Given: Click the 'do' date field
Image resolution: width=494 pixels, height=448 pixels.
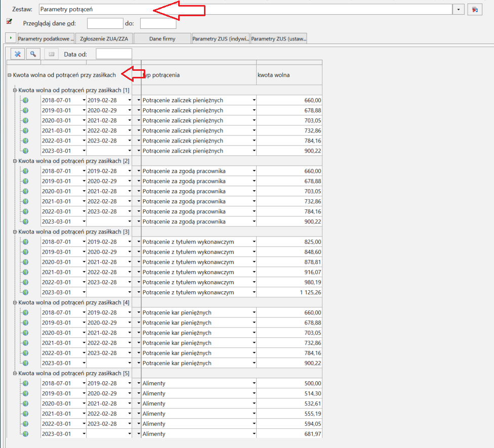Looking at the screenshot, I should click(158, 23).
